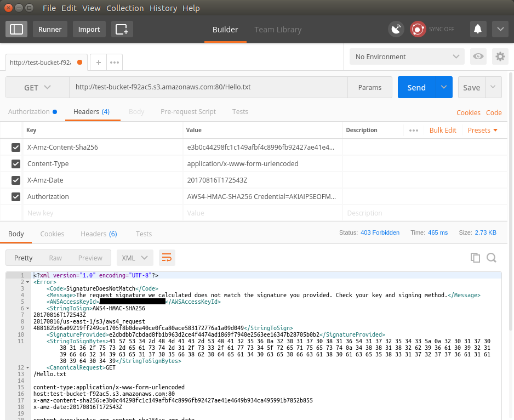
Task: Disable the Content-Type header checkbox
Action: (x=16, y=163)
